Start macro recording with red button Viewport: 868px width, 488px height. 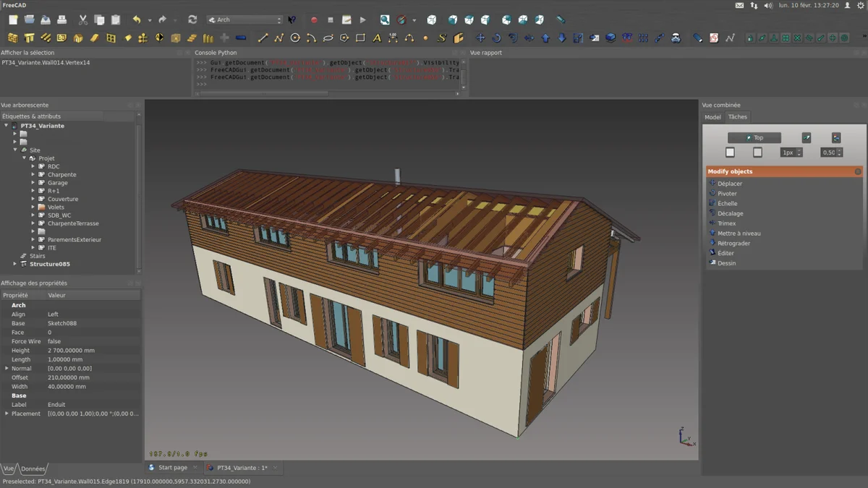314,20
